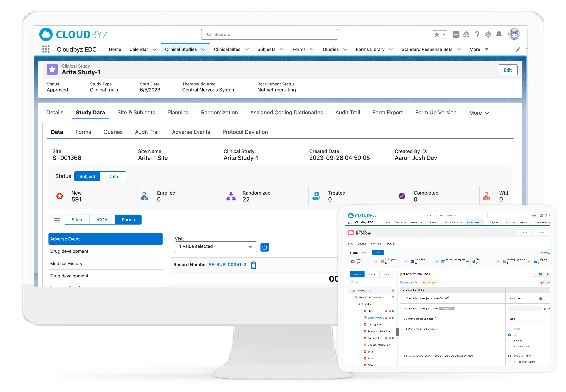
Task: Open the Adverse Events sub-tab
Action: (x=191, y=132)
